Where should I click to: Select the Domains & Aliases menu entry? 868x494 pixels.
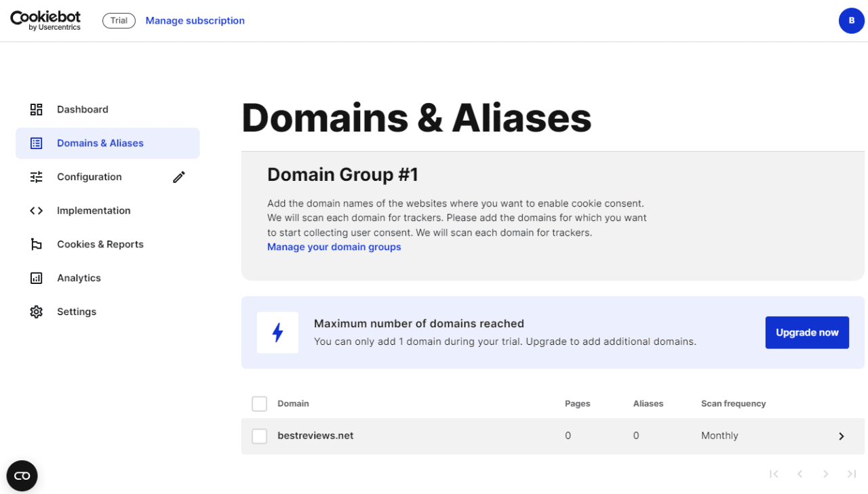tap(100, 143)
